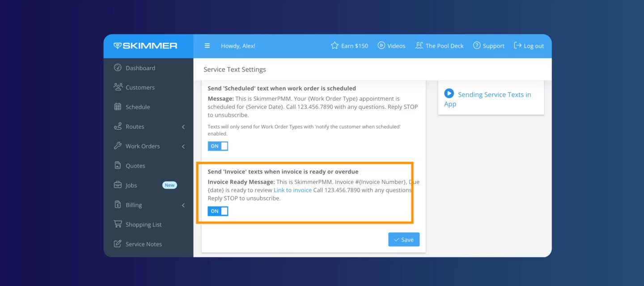Expand the Billing submenu chevron

(x=183, y=205)
